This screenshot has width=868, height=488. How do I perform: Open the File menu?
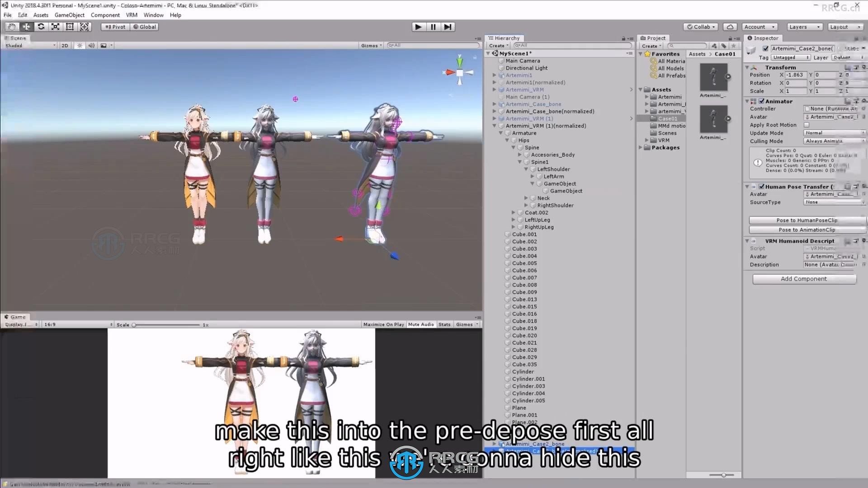(8, 15)
